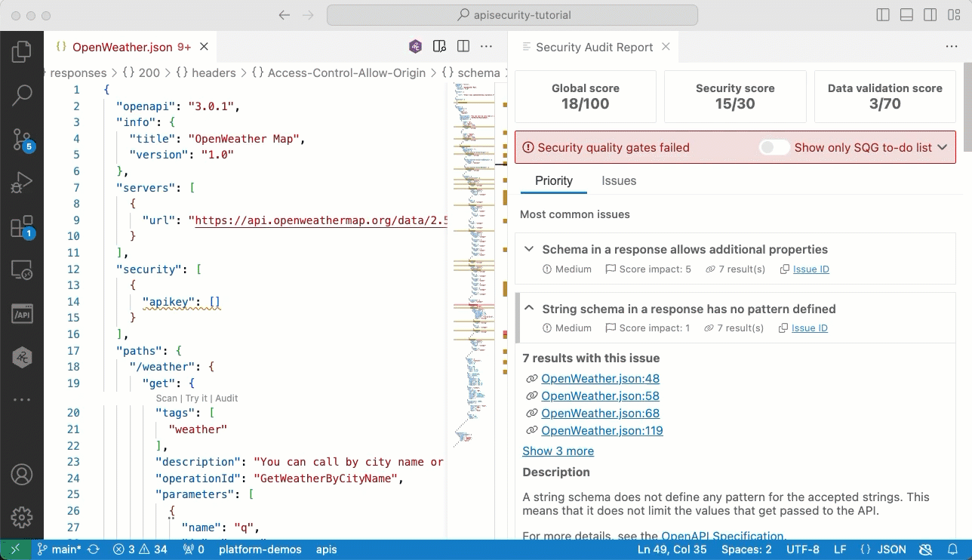Click the 'Show 3 more' link
Viewport: 972px width, 560px height.
coord(558,451)
